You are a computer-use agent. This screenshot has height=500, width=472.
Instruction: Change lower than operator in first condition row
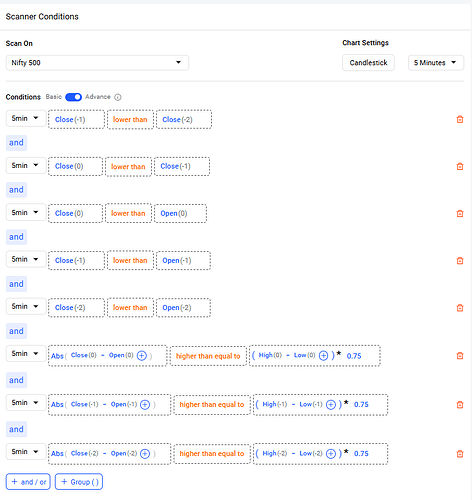(130, 119)
